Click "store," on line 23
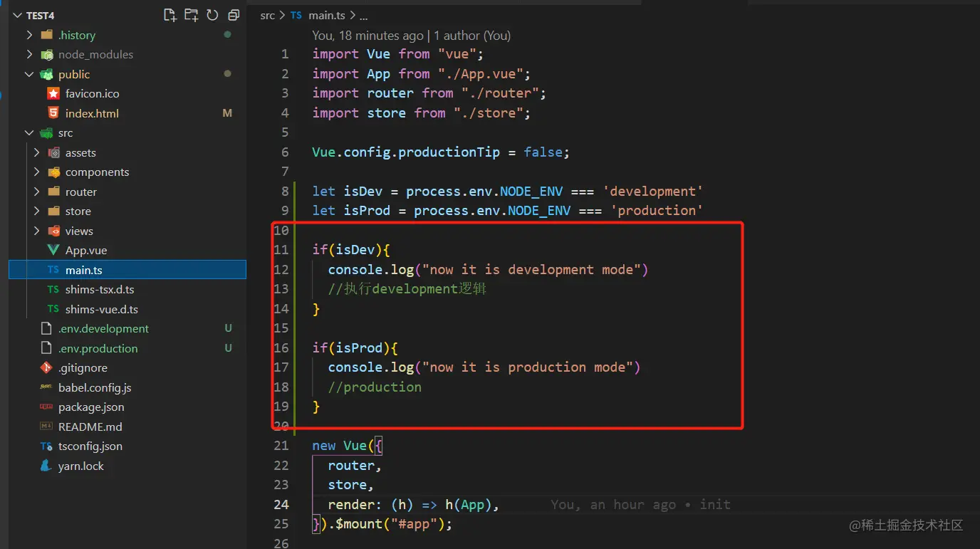The width and height of the screenshot is (980, 549). pyautogui.click(x=351, y=485)
